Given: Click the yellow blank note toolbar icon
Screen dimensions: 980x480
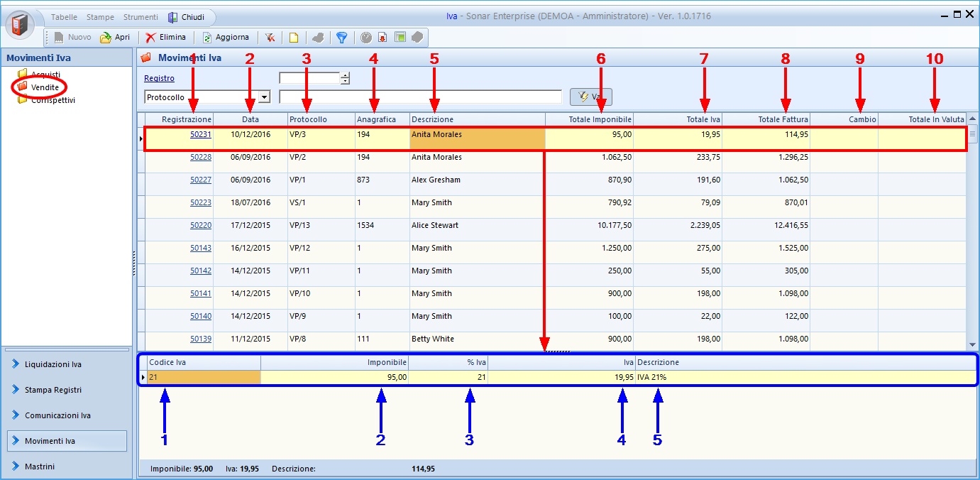Looking at the screenshot, I should [x=293, y=38].
